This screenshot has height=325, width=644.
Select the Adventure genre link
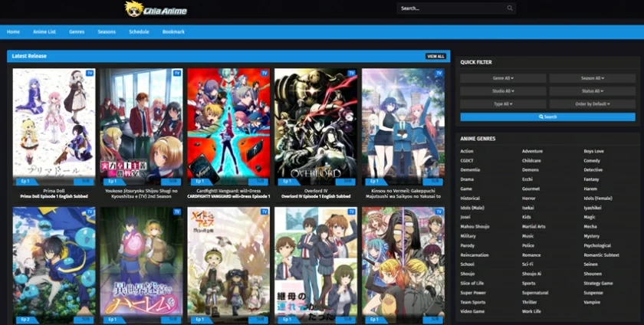[x=532, y=151]
